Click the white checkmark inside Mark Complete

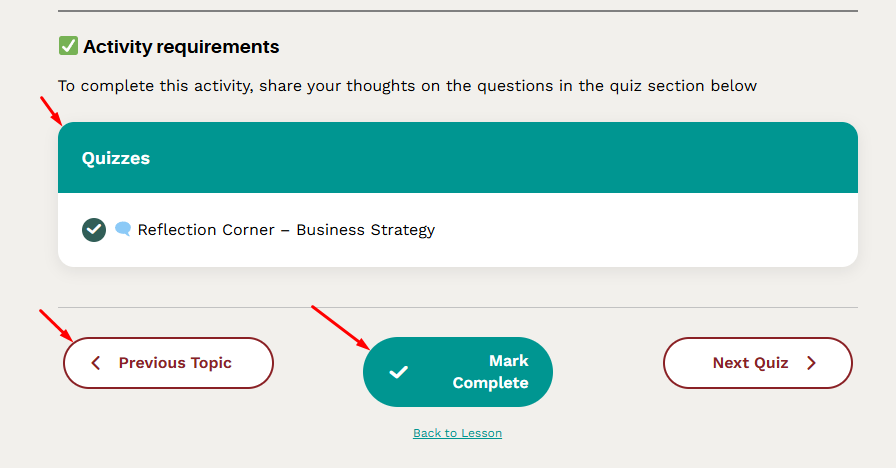tap(398, 372)
